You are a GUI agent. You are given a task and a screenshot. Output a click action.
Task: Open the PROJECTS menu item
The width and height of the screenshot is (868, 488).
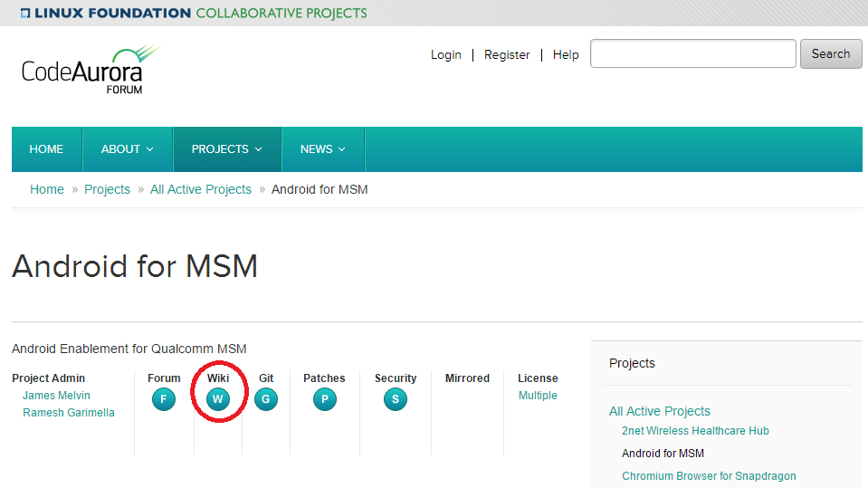coord(227,149)
